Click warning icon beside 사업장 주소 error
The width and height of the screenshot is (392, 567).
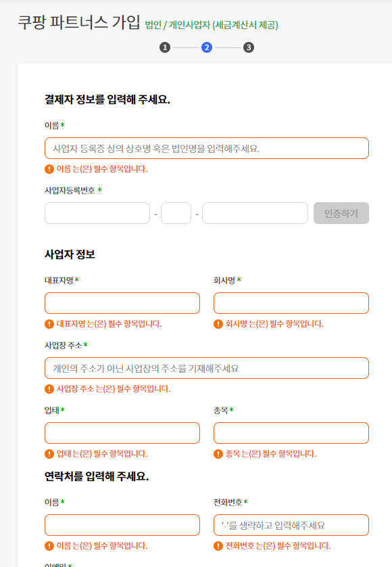49,389
